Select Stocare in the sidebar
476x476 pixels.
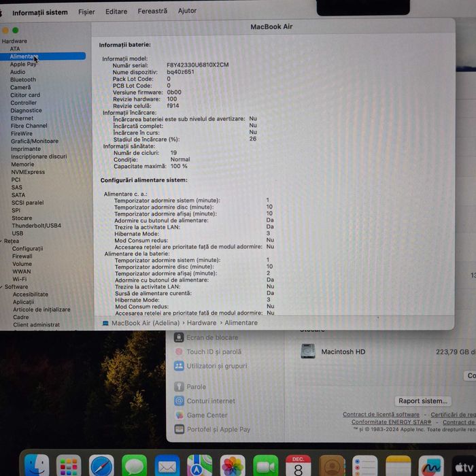pos(22,218)
